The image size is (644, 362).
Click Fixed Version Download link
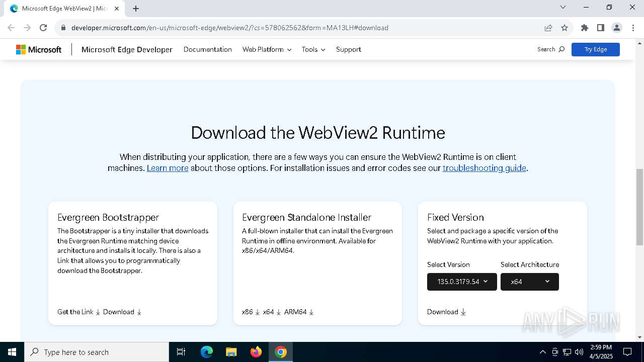coord(446,312)
